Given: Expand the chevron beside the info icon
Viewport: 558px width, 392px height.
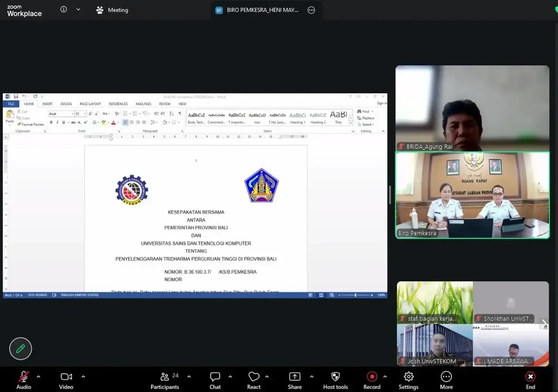Looking at the screenshot, I should click(78, 10).
